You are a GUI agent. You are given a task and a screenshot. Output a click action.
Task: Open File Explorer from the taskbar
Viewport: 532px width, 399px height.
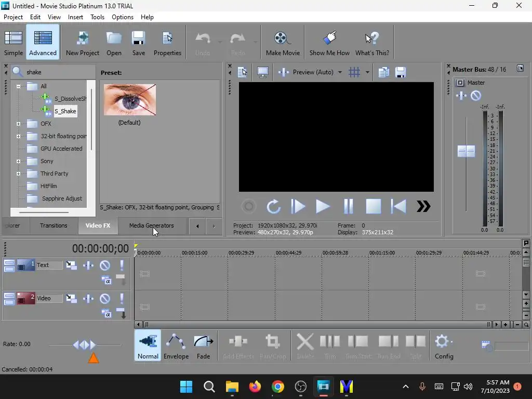(x=232, y=387)
